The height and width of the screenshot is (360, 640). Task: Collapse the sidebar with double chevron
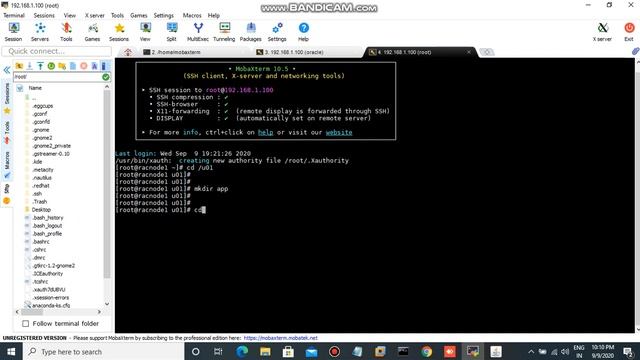click(x=7, y=70)
